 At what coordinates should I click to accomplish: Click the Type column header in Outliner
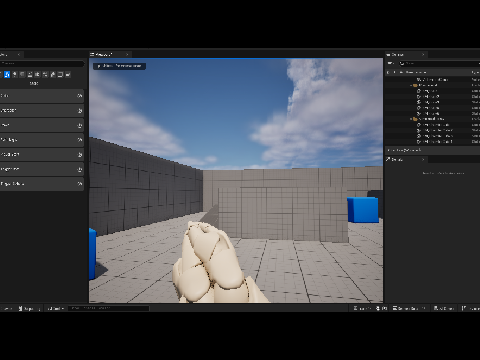coord(475,72)
